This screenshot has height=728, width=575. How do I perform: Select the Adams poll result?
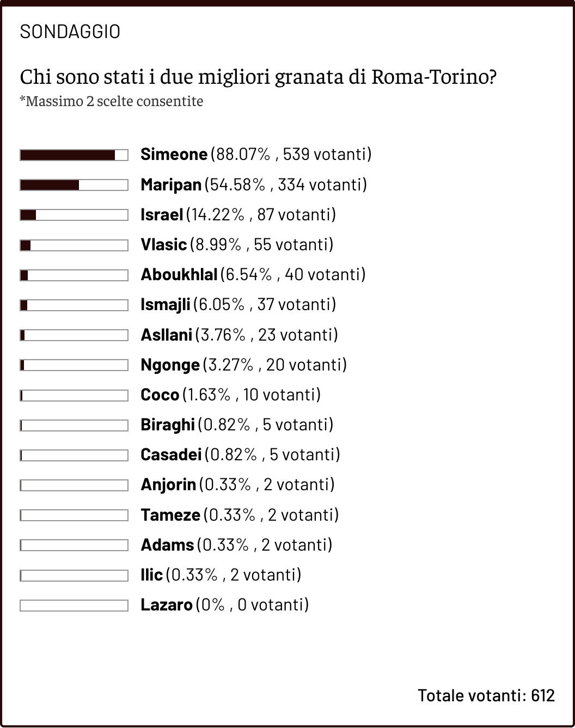point(236,545)
